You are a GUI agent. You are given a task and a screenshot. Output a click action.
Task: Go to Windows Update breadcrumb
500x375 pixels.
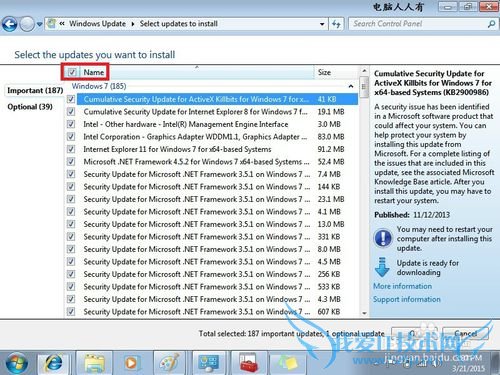pos(97,24)
